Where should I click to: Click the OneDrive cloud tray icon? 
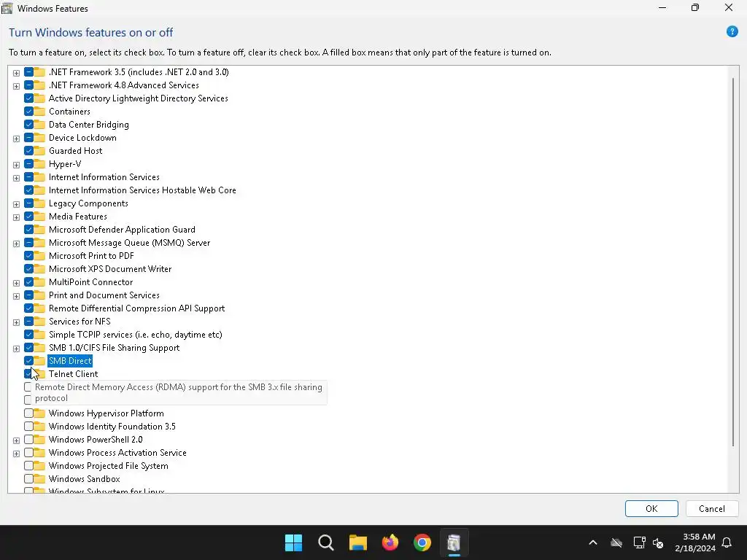pos(616,542)
